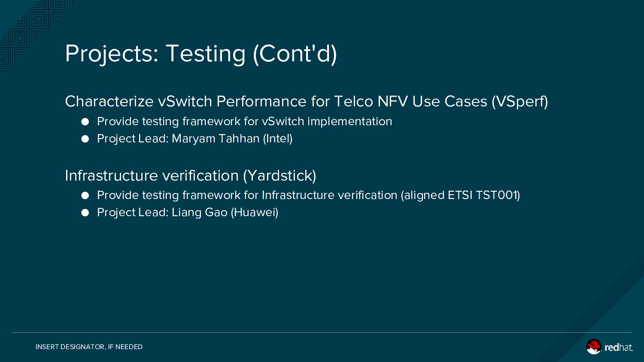Click the 'Project Lead: Maryam Tahhan (Intel)' text

[x=195, y=139]
